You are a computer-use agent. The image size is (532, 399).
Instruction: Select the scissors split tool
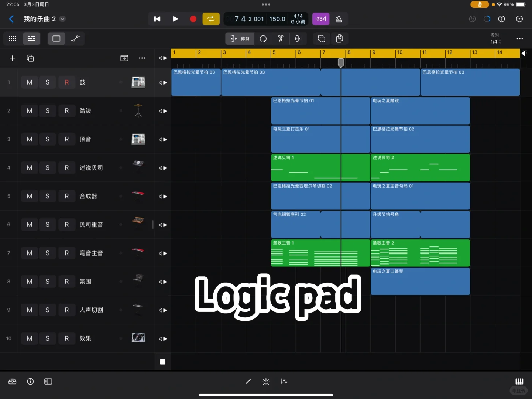[281, 38]
